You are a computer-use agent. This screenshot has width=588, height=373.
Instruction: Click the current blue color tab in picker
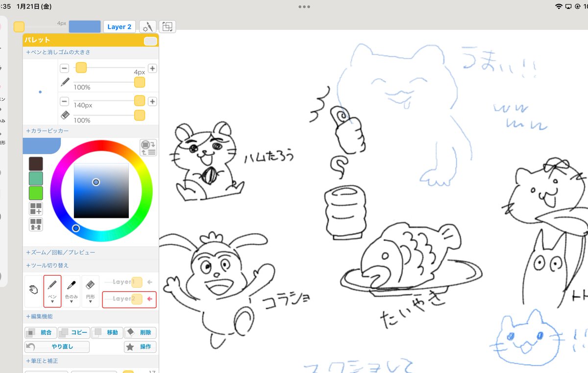[x=42, y=146]
